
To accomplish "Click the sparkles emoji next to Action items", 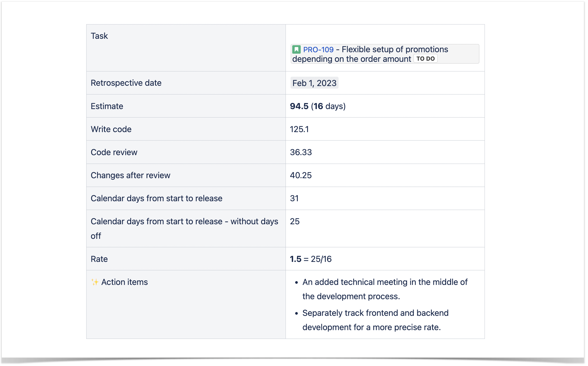I will [95, 282].
